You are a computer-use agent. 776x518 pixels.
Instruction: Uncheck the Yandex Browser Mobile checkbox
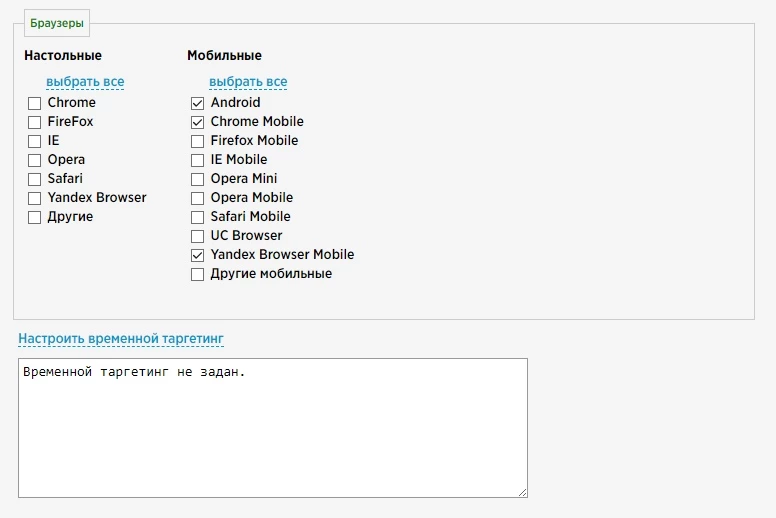[x=197, y=255]
